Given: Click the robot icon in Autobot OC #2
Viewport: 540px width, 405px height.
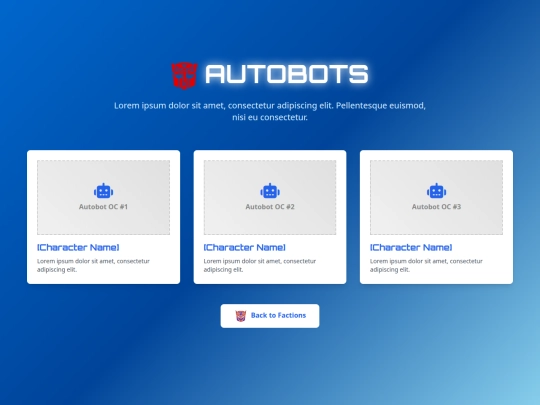Looking at the screenshot, I should [270, 191].
